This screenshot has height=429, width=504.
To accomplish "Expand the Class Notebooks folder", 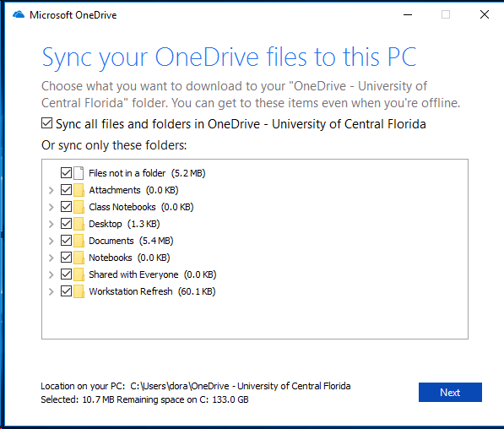I will click(51, 207).
